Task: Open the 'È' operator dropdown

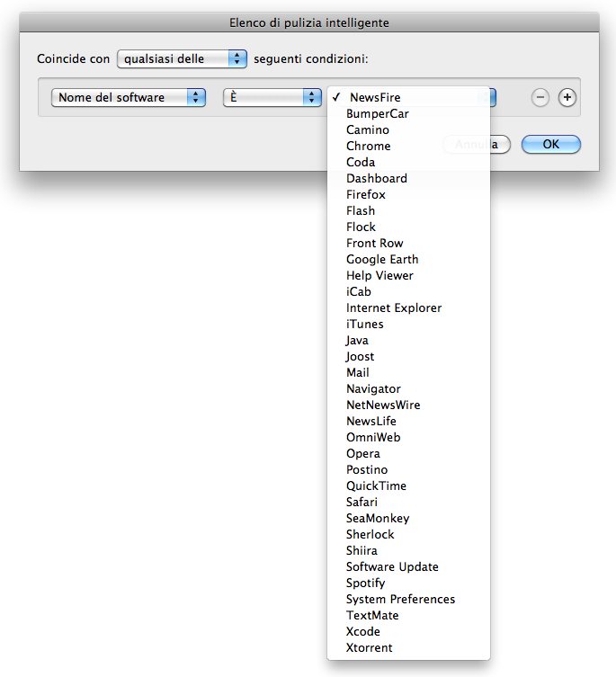Action: coord(272,98)
